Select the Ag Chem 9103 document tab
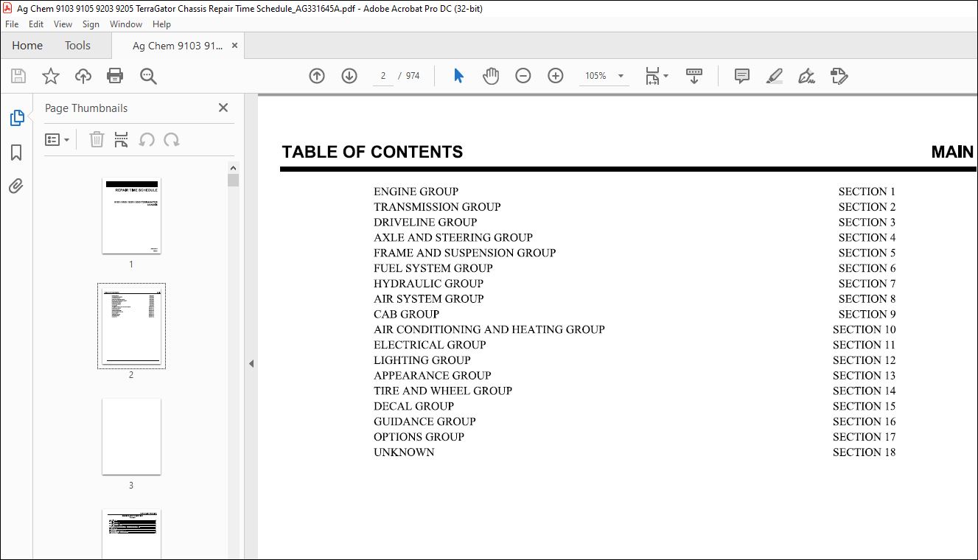978x560 pixels. click(x=177, y=46)
